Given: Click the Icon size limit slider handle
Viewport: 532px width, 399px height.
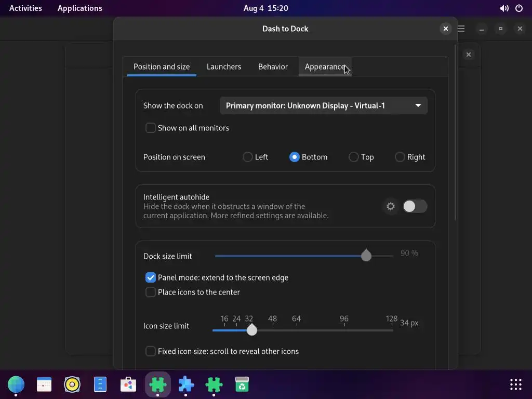Looking at the screenshot, I should tap(252, 330).
